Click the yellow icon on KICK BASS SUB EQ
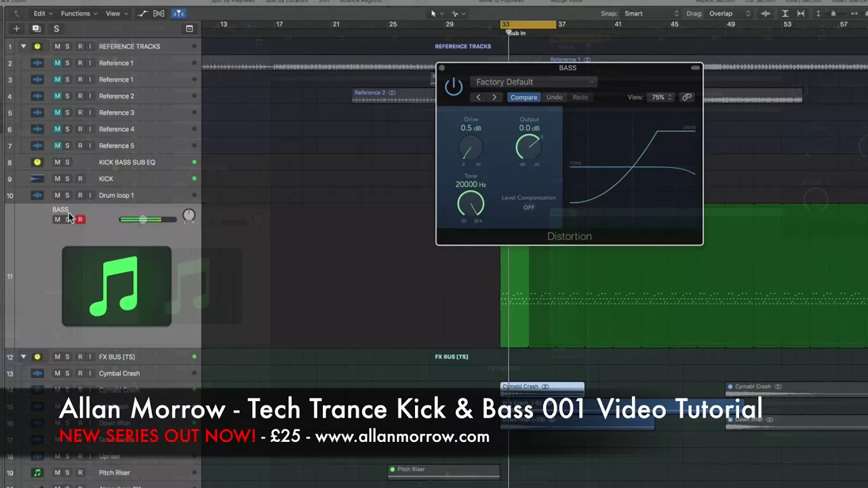Viewport: 868px width, 488px height. (37, 163)
